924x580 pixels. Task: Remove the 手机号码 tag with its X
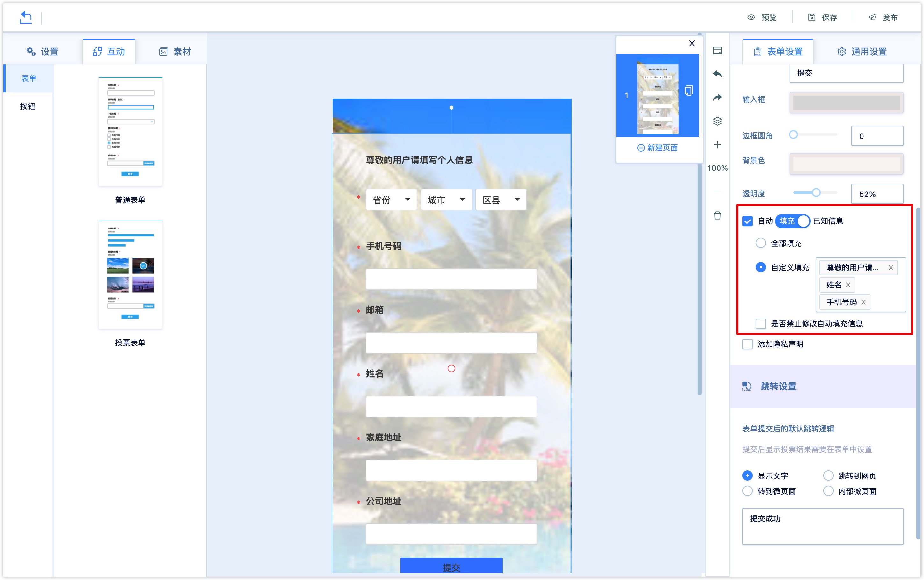(863, 302)
